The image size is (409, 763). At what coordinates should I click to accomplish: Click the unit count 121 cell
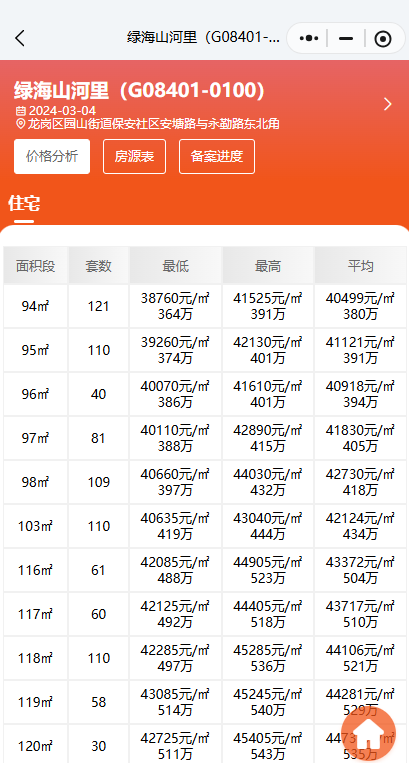98,306
